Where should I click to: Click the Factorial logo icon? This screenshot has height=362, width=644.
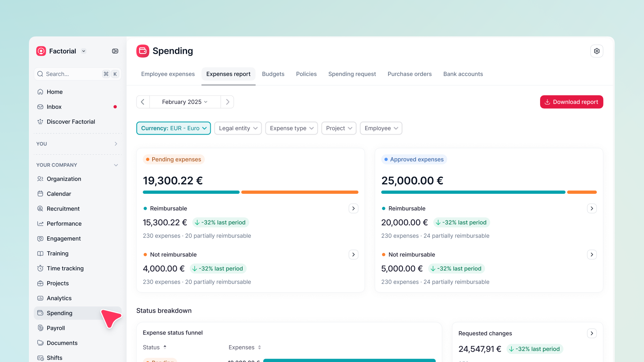(x=41, y=51)
